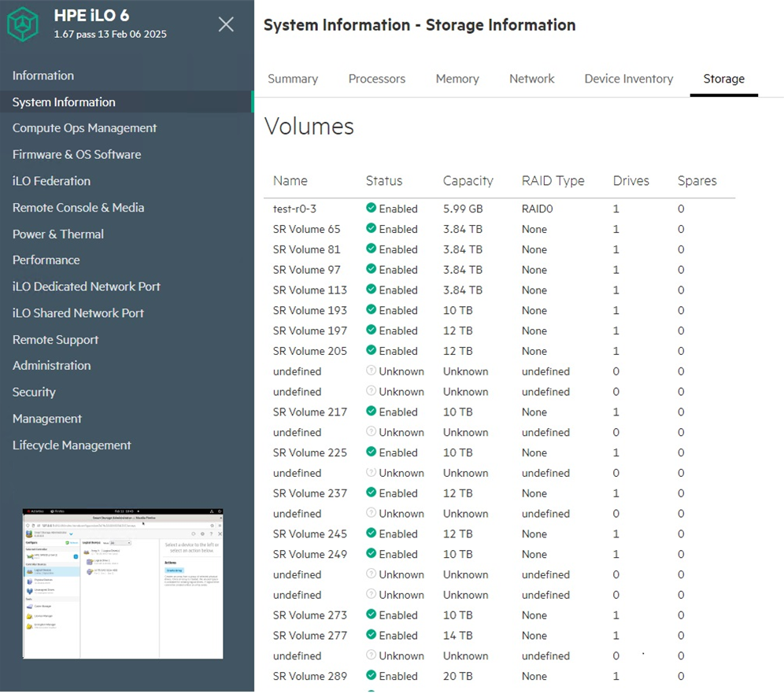Click the green check icon for SR Volume 289

click(x=371, y=675)
